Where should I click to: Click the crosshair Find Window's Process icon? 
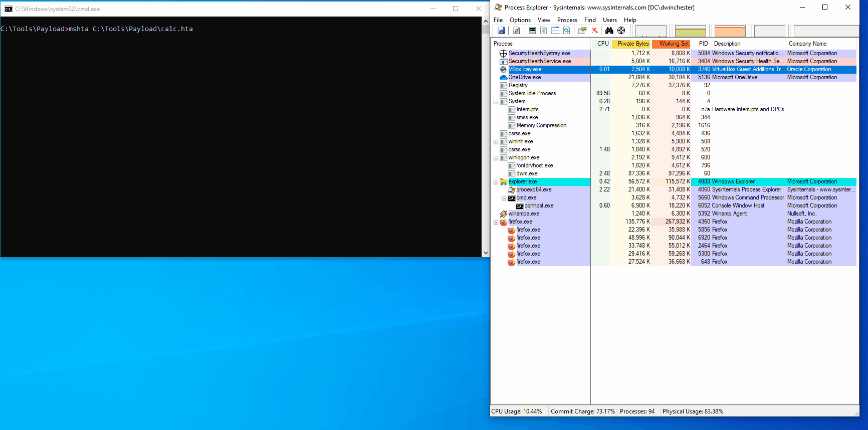(621, 31)
